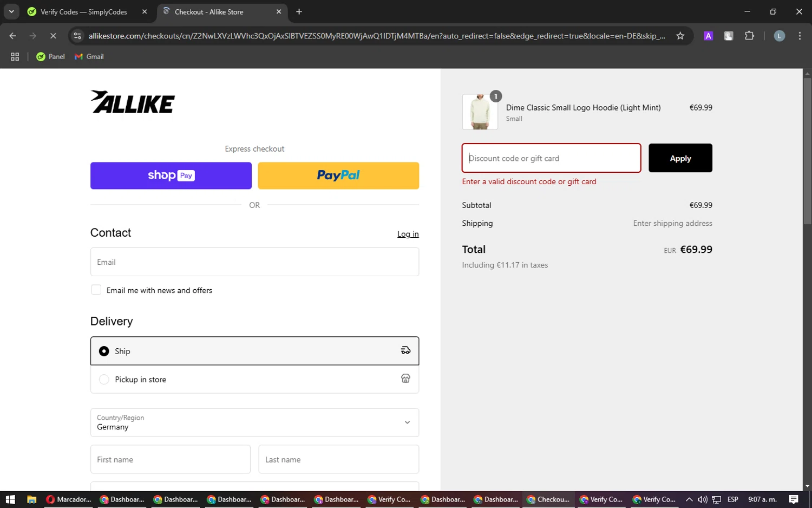Click the shipping truck icon
The height and width of the screenshot is (508, 812).
(x=405, y=350)
